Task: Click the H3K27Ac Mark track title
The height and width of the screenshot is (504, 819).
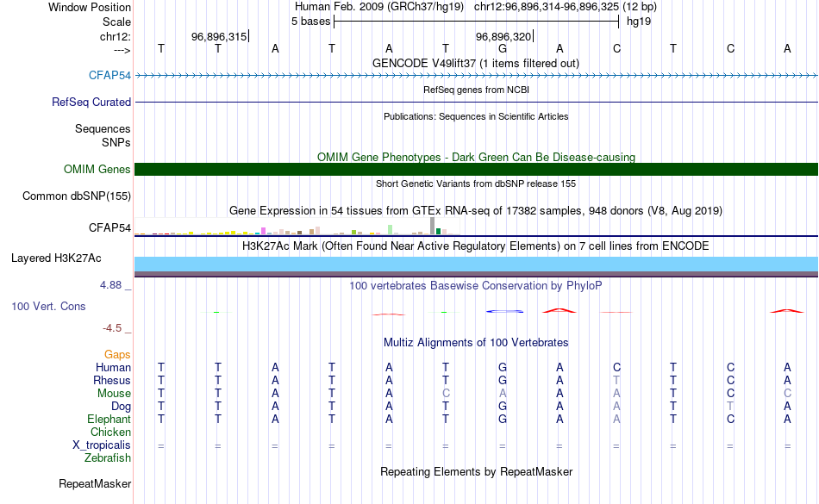Action: pos(476,246)
